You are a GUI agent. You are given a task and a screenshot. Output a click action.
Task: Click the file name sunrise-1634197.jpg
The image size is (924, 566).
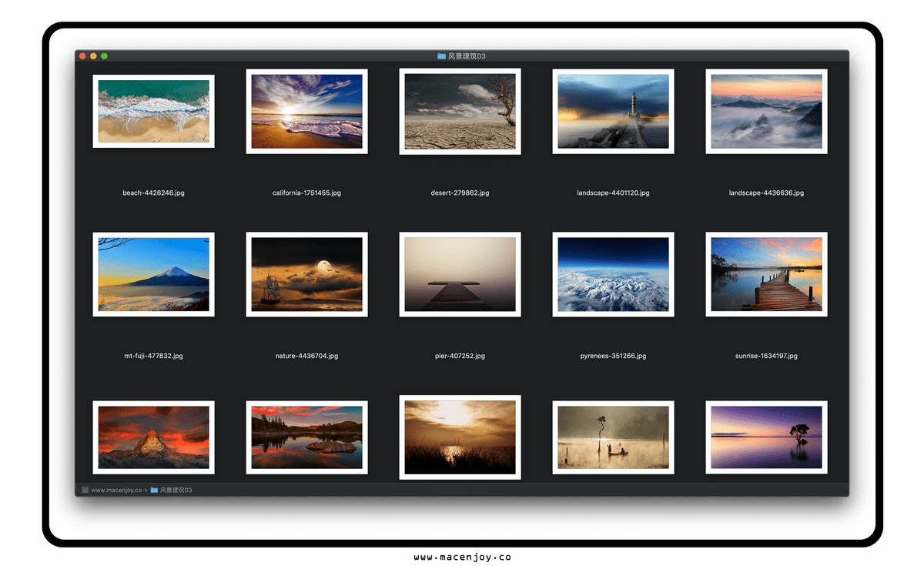pyautogui.click(x=766, y=356)
